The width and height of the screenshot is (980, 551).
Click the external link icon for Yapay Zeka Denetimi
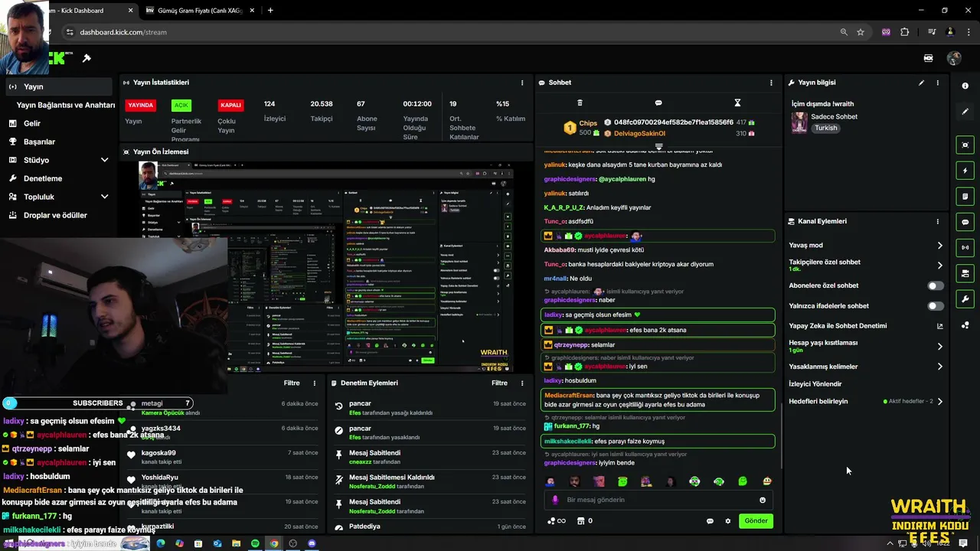[x=940, y=326]
